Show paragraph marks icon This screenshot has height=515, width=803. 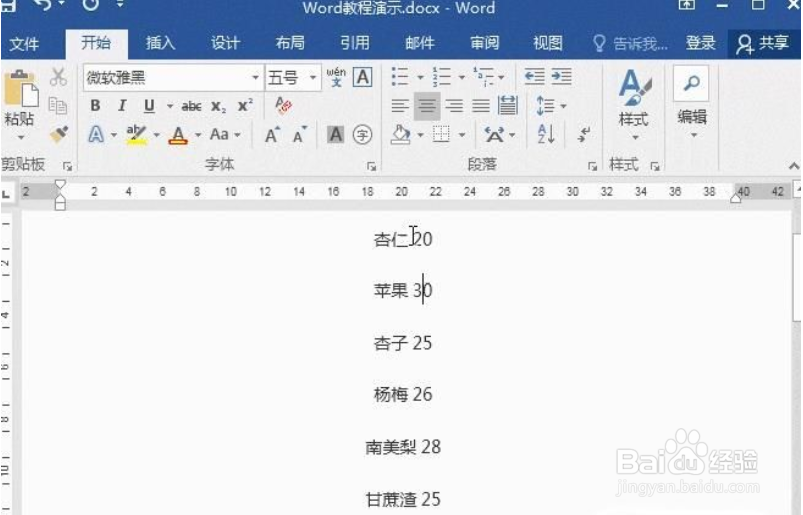click(x=584, y=135)
